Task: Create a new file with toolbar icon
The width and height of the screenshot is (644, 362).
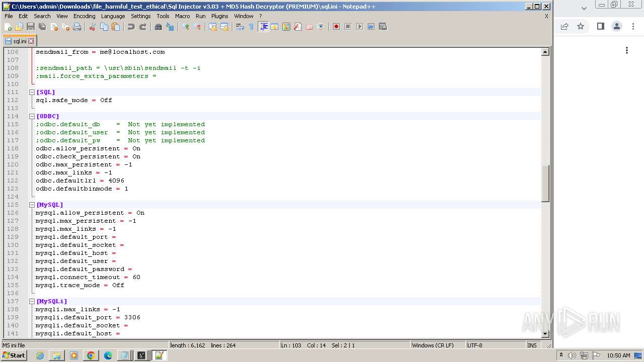Action: pyautogui.click(x=8, y=27)
